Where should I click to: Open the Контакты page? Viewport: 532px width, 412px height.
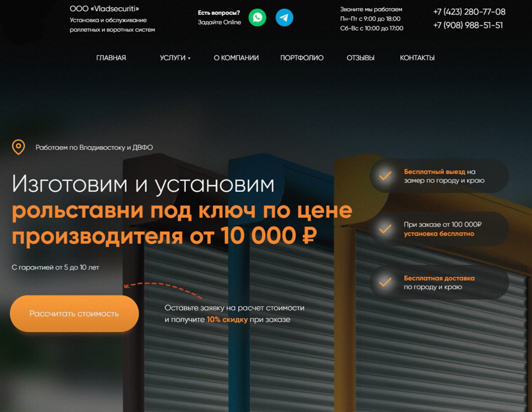pyautogui.click(x=417, y=58)
